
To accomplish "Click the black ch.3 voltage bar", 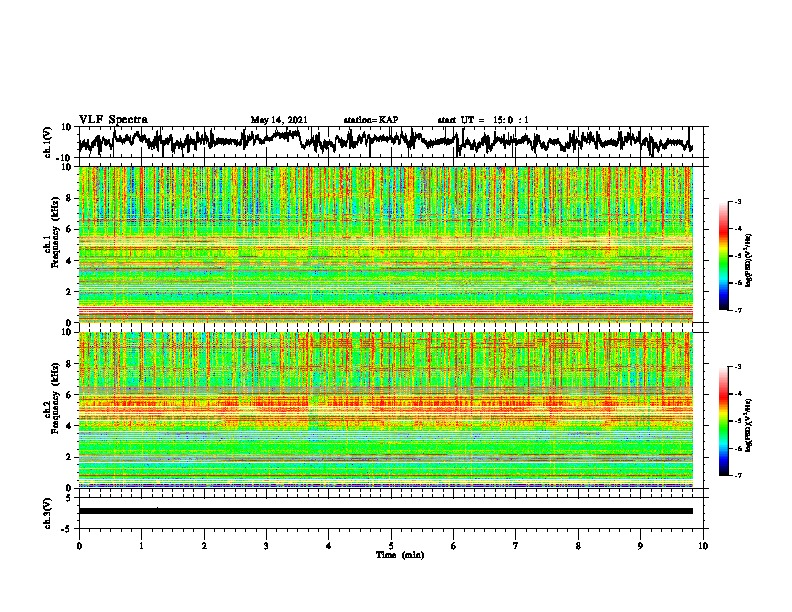I will click(386, 511).
